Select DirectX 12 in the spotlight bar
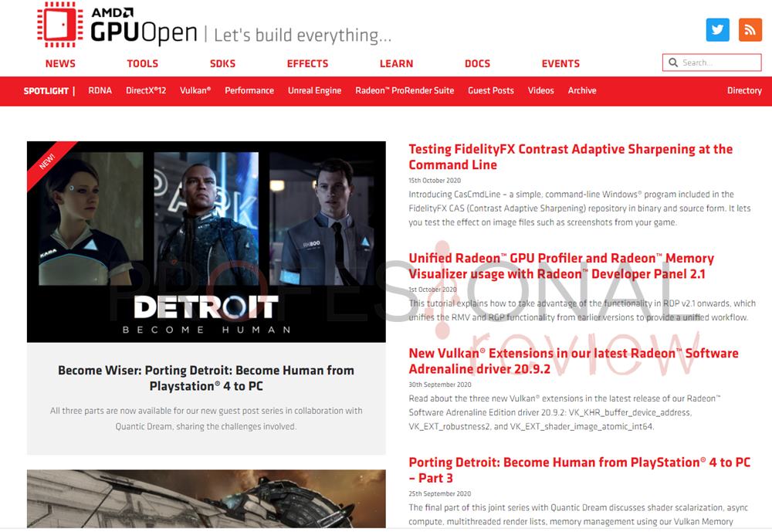772x532 pixels. (146, 90)
